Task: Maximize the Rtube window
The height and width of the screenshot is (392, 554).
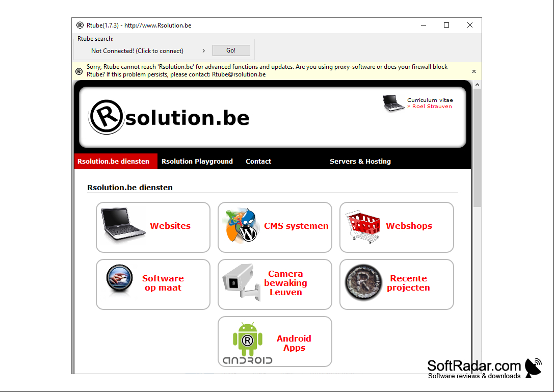Action: (x=446, y=25)
